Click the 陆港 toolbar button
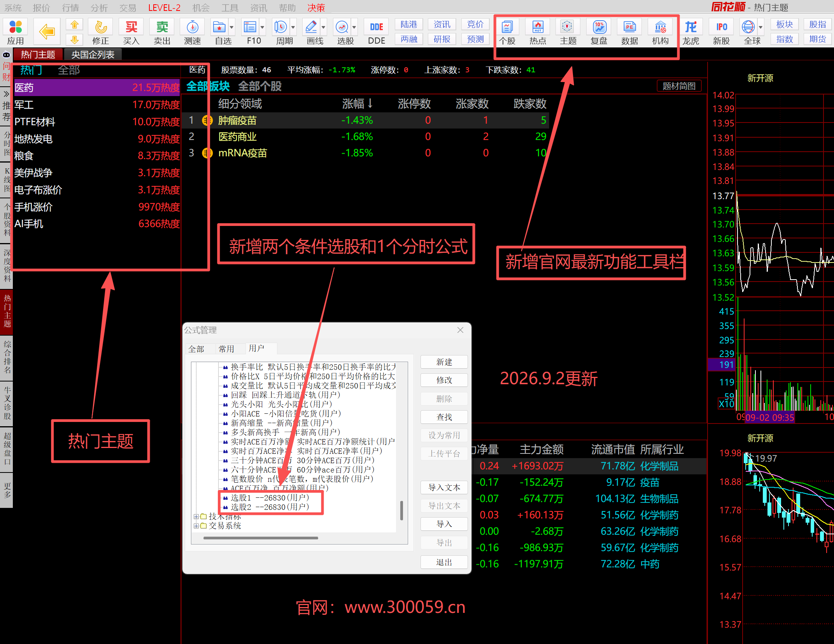834x644 pixels. click(409, 24)
